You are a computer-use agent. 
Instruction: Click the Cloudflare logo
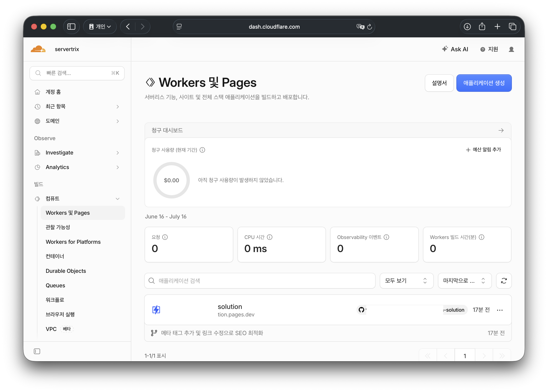tap(38, 49)
